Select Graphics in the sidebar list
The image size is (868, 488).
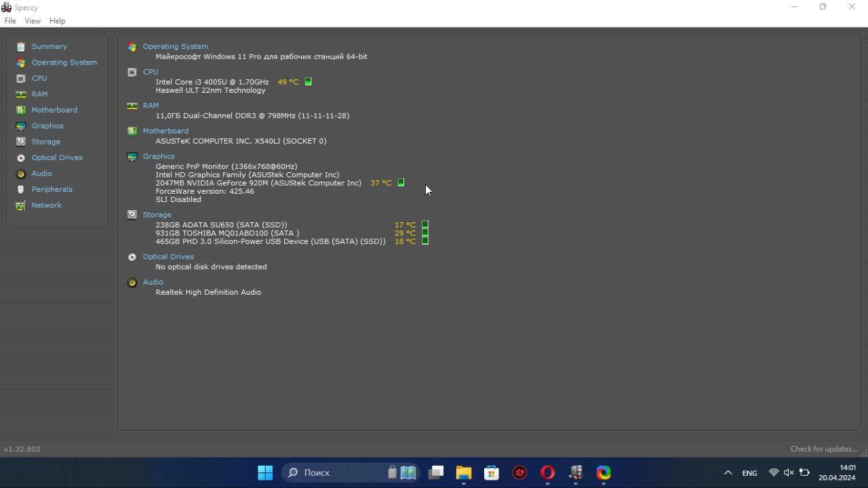pos(47,126)
